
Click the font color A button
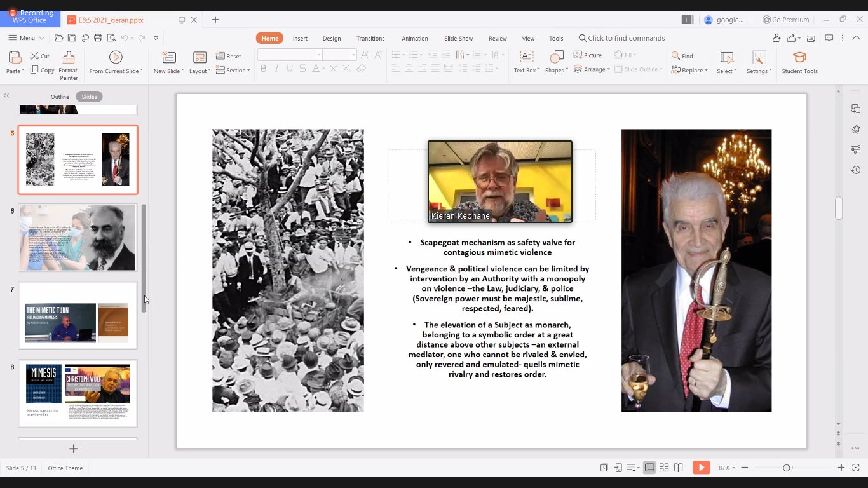point(316,69)
